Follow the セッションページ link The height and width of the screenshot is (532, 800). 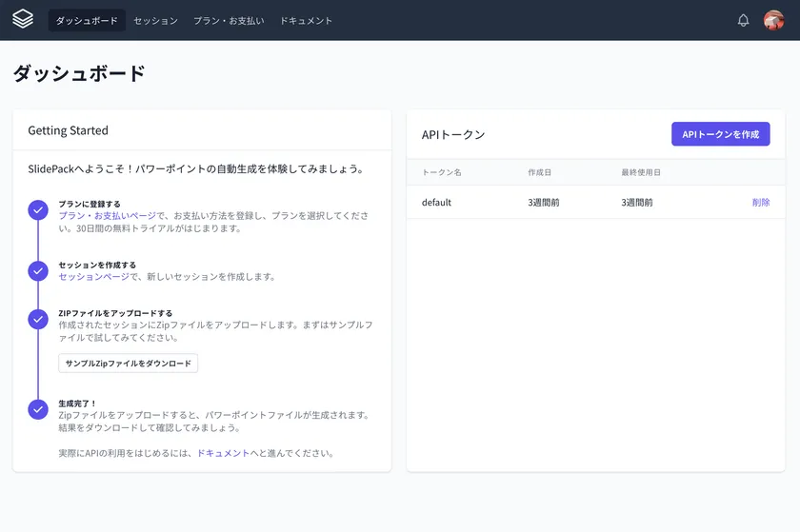pyautogui.click(x=93, y=277)
